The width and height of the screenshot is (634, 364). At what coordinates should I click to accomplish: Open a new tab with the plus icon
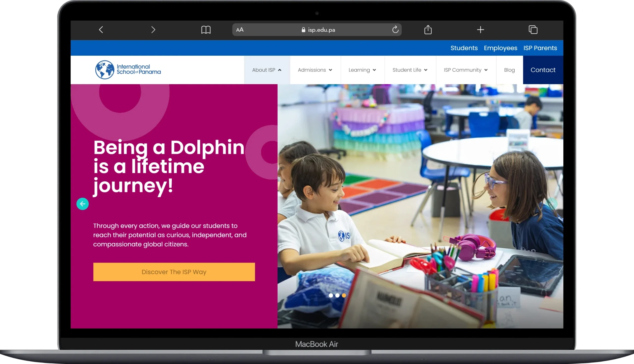[x=480, y=30]
